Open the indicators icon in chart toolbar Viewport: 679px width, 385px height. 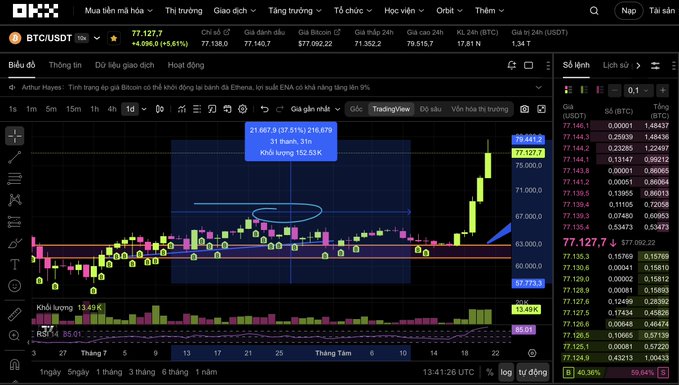pyautogui.click(x=182, y=109)
